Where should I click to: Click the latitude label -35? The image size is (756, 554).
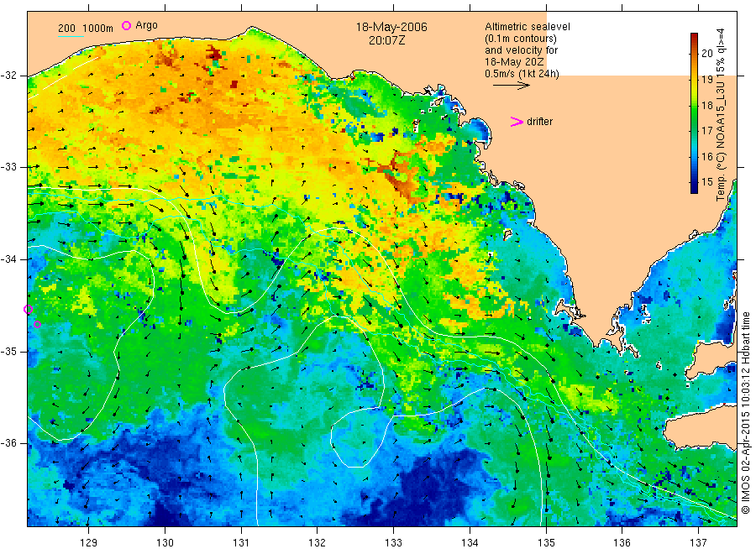click(x=9, y=352)
